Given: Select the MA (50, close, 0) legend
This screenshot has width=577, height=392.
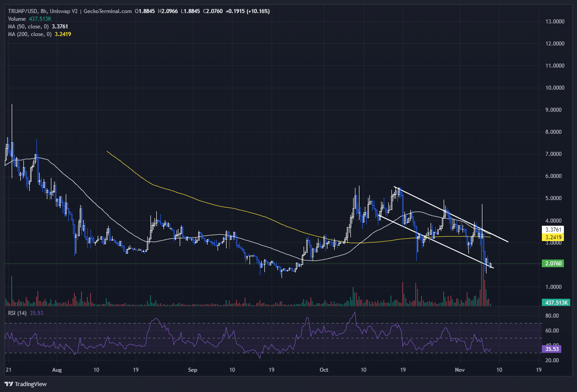Looking at the screenshot, I should (28, 26).
